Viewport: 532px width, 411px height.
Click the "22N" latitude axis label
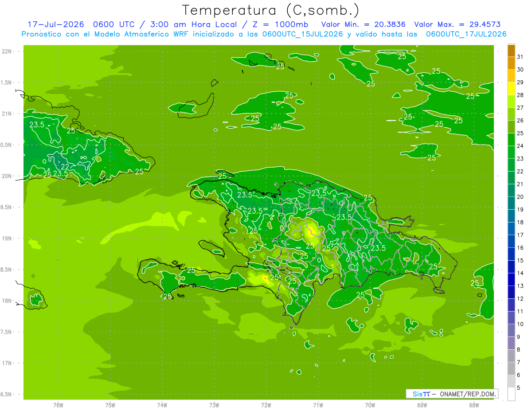(7, 51)
